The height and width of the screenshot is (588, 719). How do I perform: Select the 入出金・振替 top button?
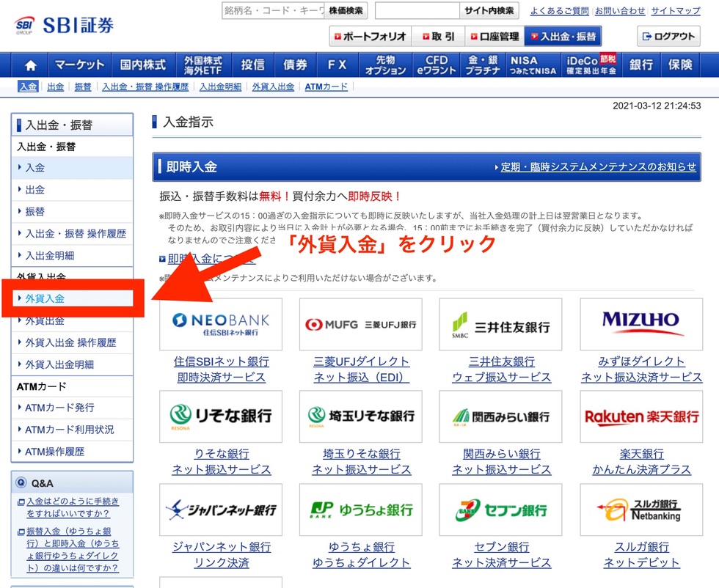click(563, 36)
